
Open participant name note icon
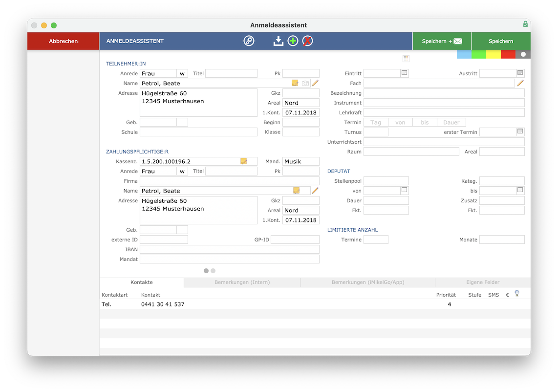295,83
